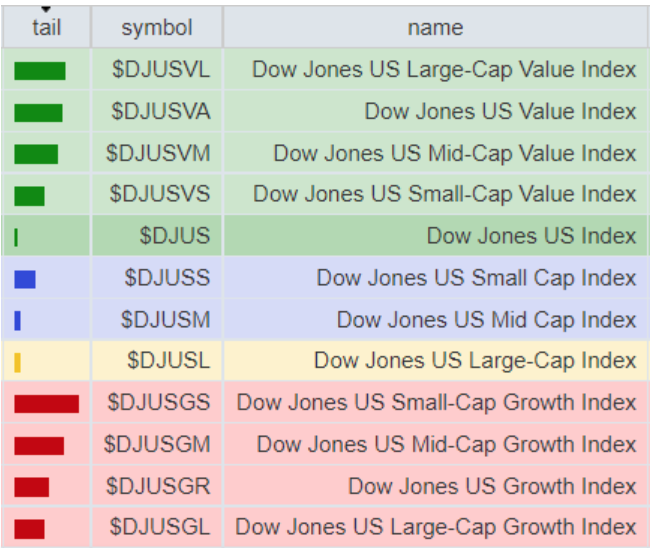Screen dimensions: 650x548
Task: Sort table by the tail column header
Action: (x=46, y=28)
